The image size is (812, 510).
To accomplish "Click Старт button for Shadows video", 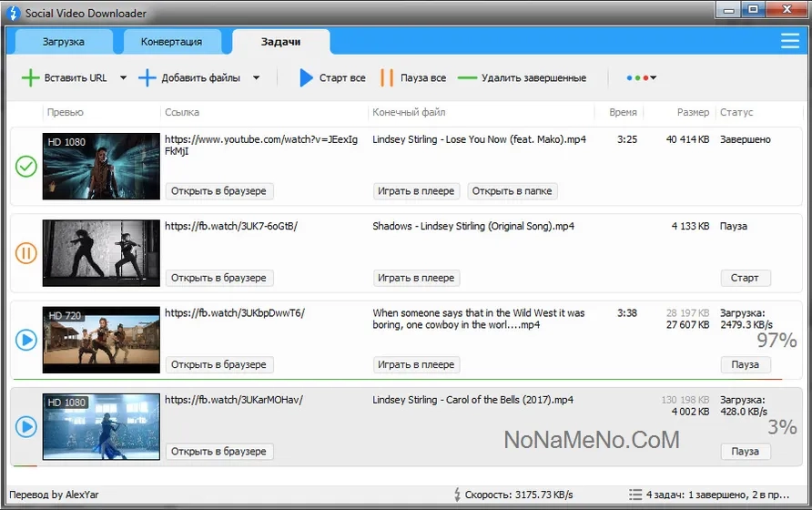I will pos(745,278).
